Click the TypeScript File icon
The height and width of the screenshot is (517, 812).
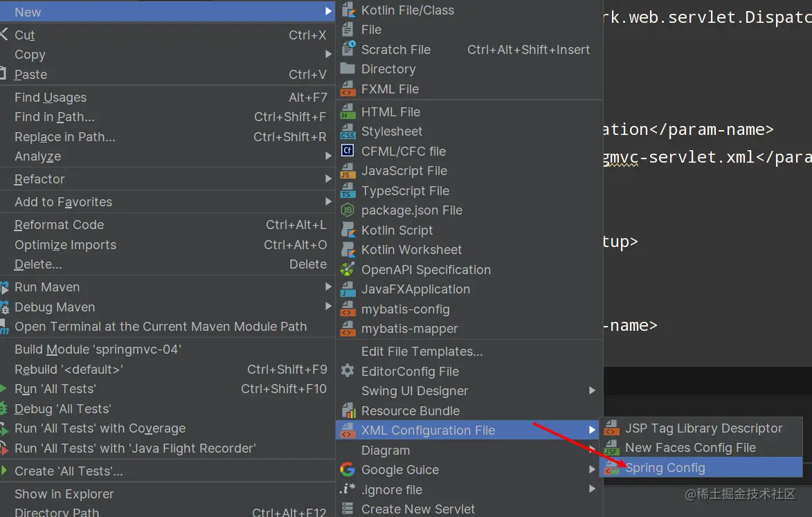click(348, 190)
